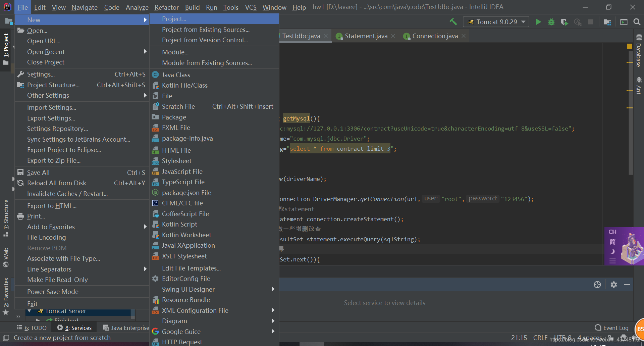This screenshot has width=644, height=346.
Task: Open the Project tool window strip button
Action: pos(6,49)
